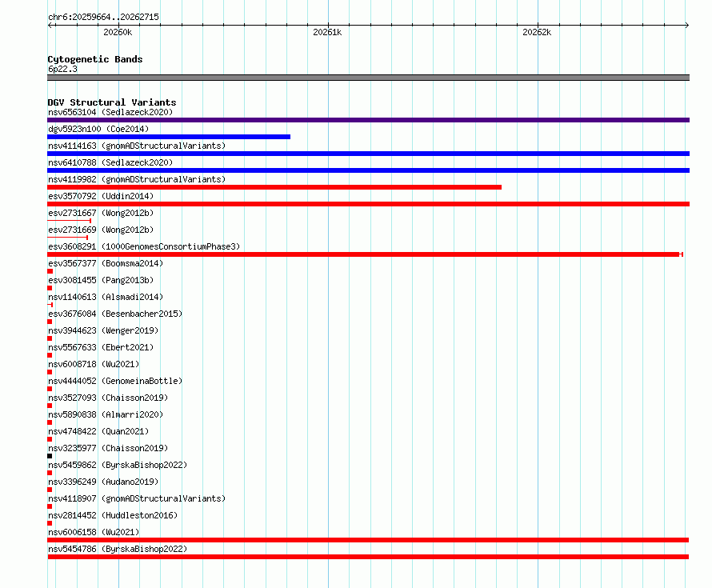
Task: Open variant nsv3944623 (Wenger2019) label
Action: tap(103, 330)
